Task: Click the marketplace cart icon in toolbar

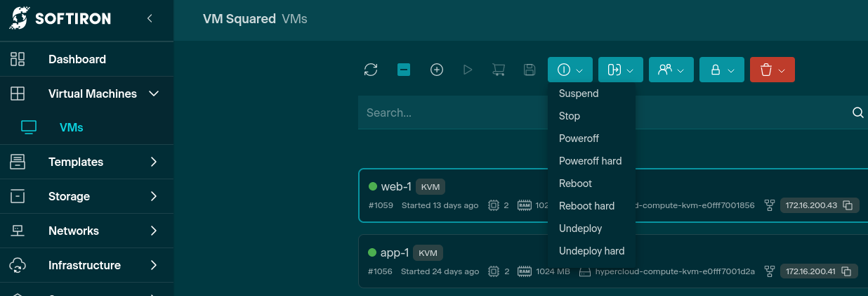Action: pyautogui.click(x=499, y=70)
